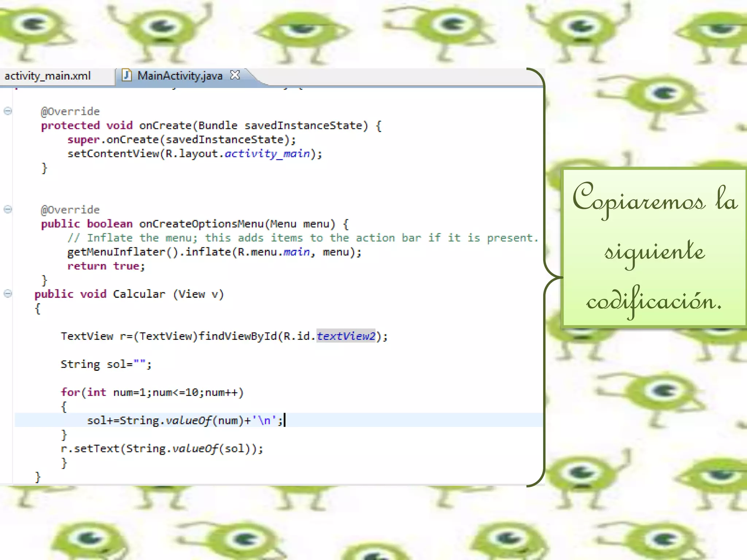Click the super keyword in onCreate

(x=84, y=140)
